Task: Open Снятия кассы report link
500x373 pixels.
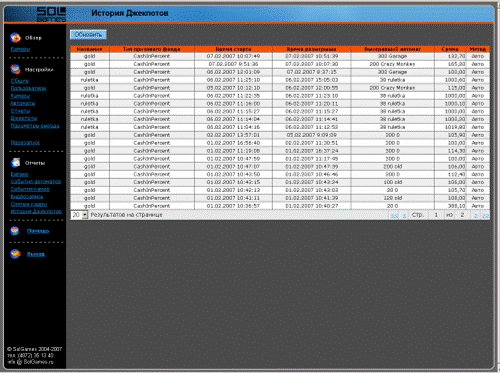Action: pos(29,204)
